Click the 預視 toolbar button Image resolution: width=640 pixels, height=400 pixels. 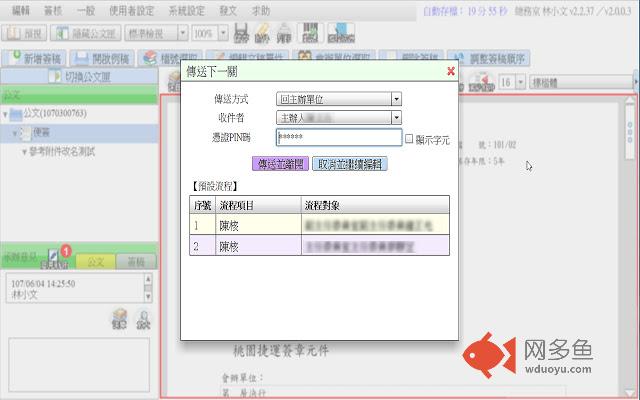tap(24, 33)
